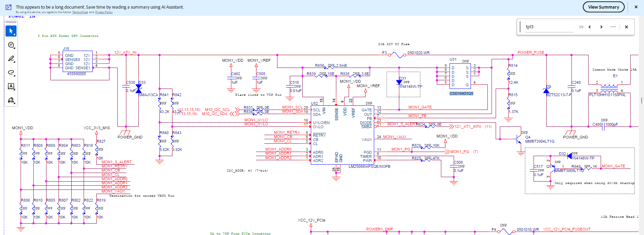Viewport: 644px width, 235px height.
Task: Click the VCC_12V_PCIe_FUSEOUT net label
Action: (x=567, y=229)
